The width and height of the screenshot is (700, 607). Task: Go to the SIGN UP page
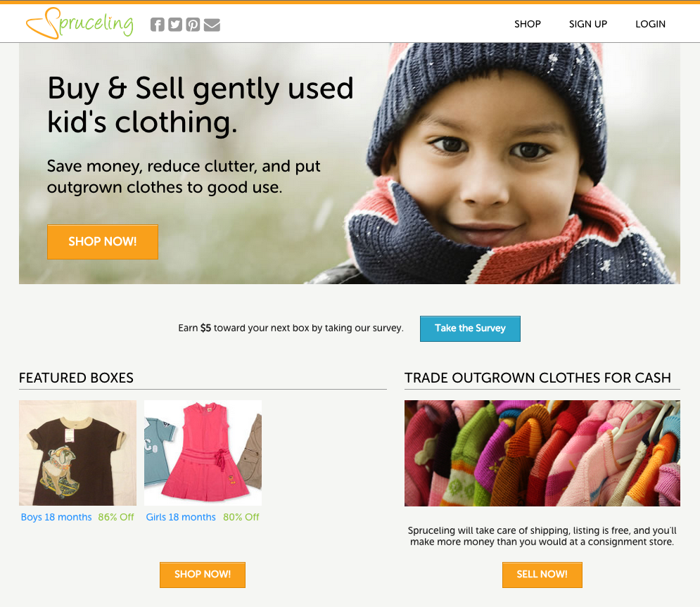[588, 24]
